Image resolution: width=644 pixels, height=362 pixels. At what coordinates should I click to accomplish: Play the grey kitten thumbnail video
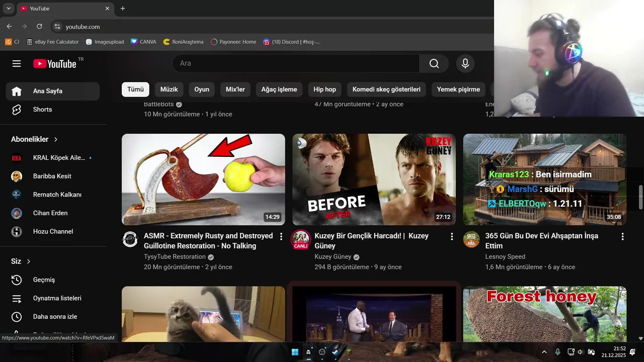[203, 314]
